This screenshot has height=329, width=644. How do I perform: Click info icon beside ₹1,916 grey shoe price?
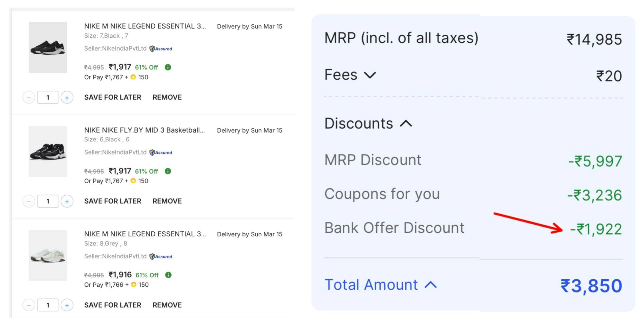168,275
